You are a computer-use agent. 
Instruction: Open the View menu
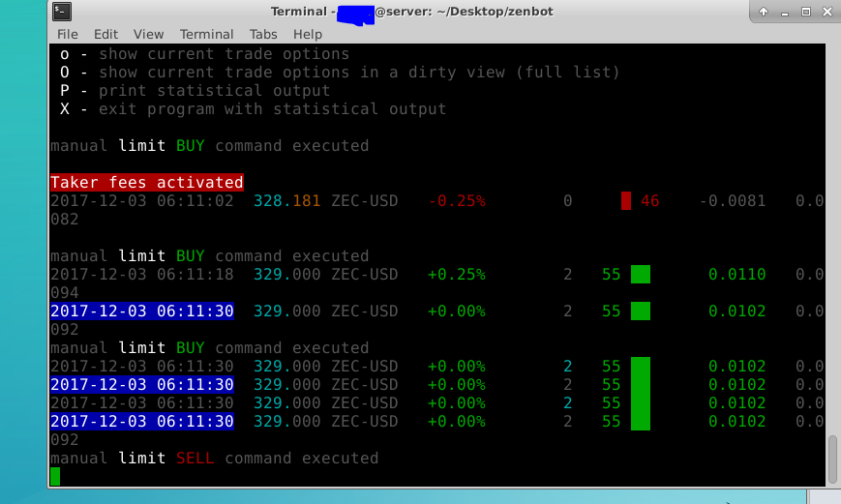(148, 34)
